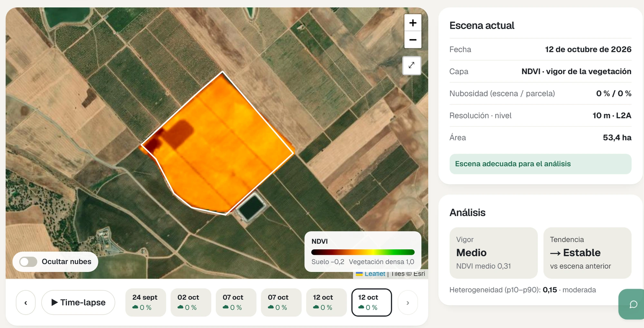Click the cloudiness value '0 % / 0 %'
This screenshot has width=644, height=328.
[x=613, y=93]
